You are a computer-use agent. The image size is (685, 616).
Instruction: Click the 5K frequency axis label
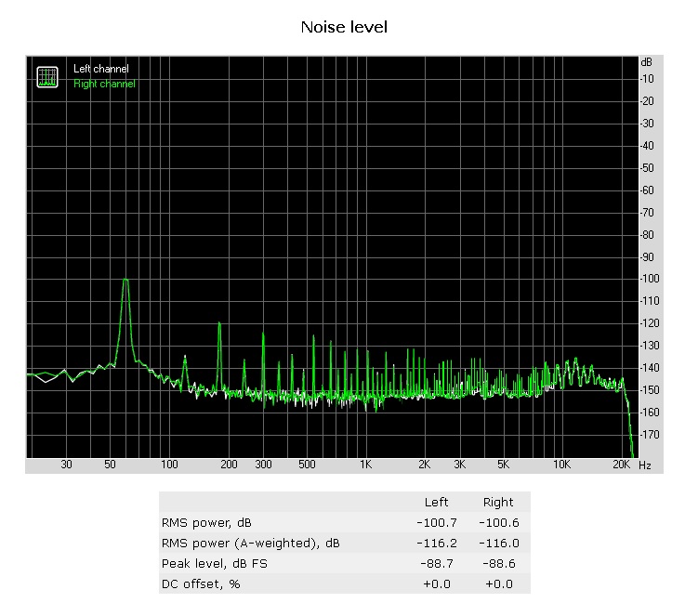click(503, 465)
